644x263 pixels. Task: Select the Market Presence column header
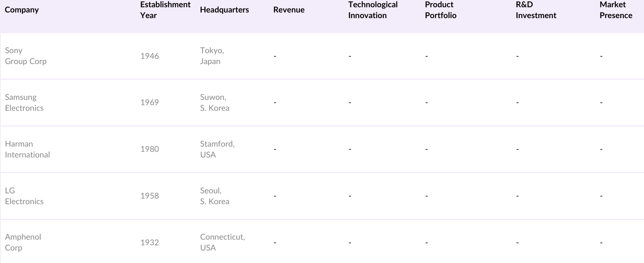tap(616, 10)
